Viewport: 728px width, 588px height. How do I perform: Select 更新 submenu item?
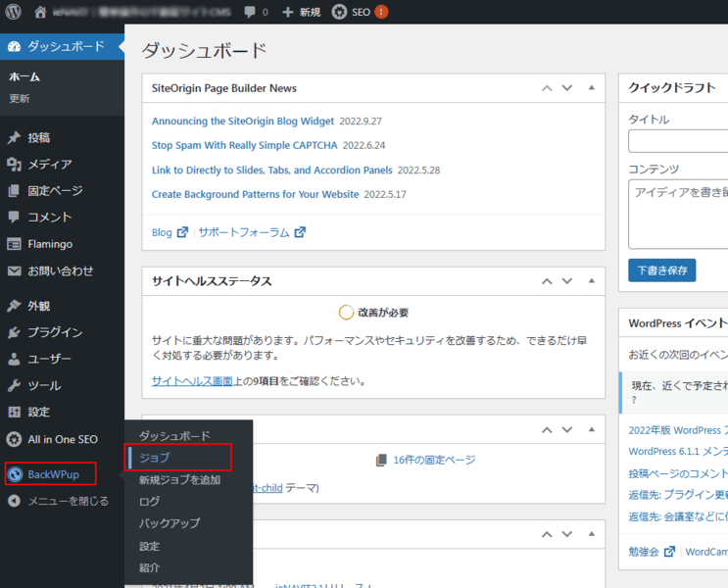(19, 98)
